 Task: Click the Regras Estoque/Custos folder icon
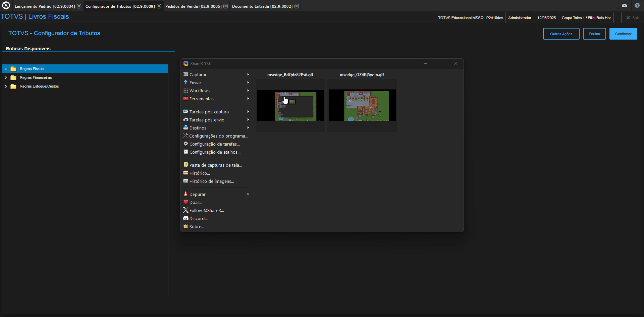(x=13, y=86)
